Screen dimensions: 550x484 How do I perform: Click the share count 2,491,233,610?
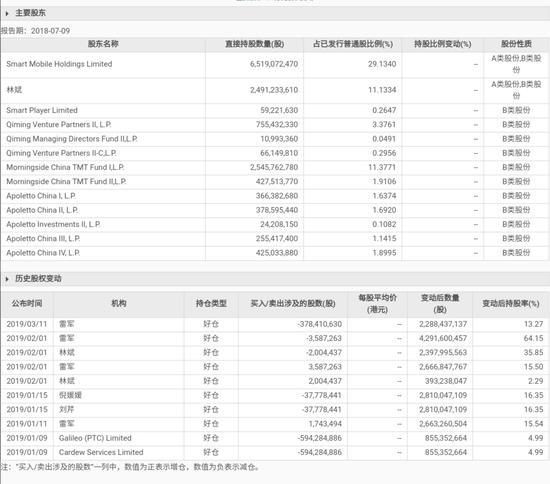pos(274,90)
